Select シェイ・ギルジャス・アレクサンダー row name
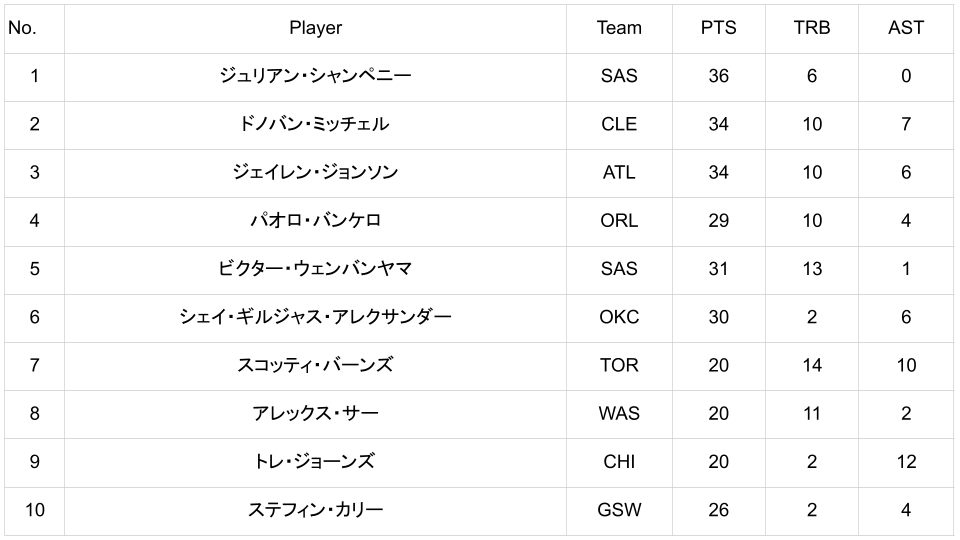Image resolution: width=960 pixels, height=540 pixels. coord(315,317)
